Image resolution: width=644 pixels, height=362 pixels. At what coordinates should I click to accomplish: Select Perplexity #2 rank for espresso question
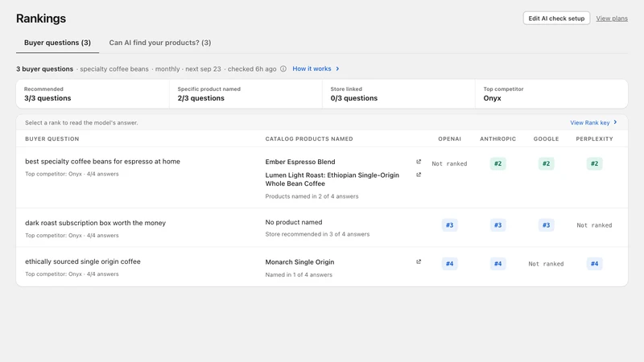594,164
